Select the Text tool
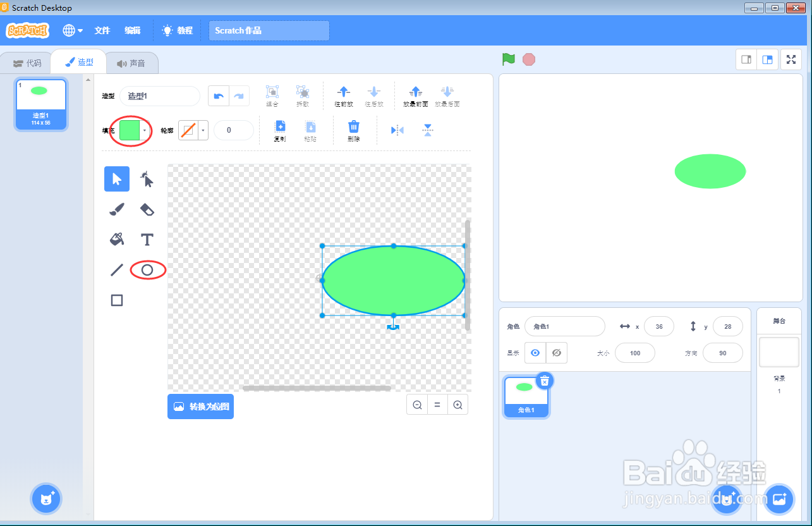Screen dimensions: 812x526 [147, 240]
